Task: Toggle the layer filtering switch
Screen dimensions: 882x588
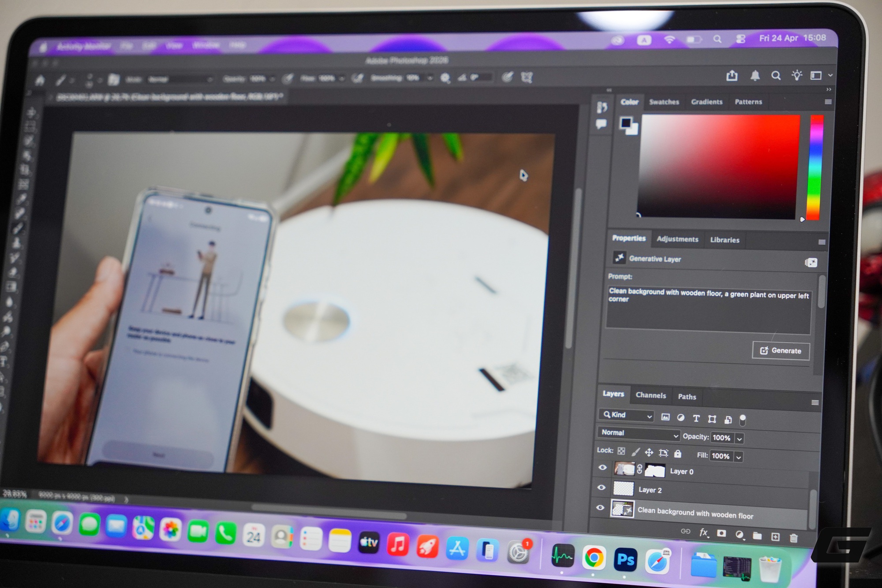Action: 743,420
